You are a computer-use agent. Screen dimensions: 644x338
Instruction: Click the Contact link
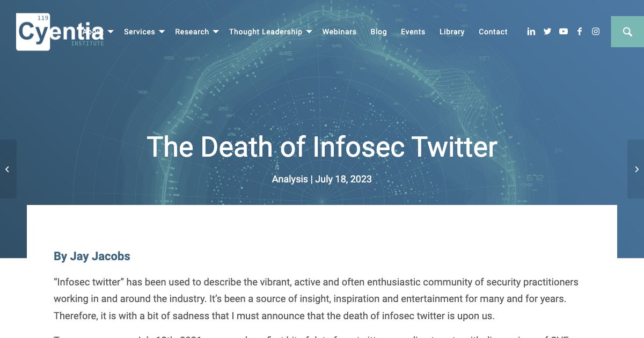[x=493, y=32]
